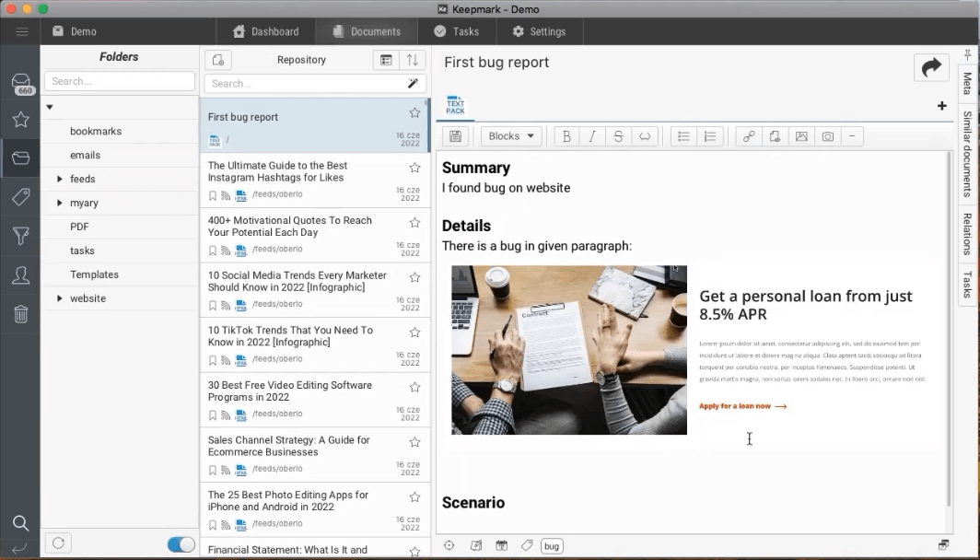Open the filter section in left sidebar
Screen dimensions: 980x560
(20, 237)
